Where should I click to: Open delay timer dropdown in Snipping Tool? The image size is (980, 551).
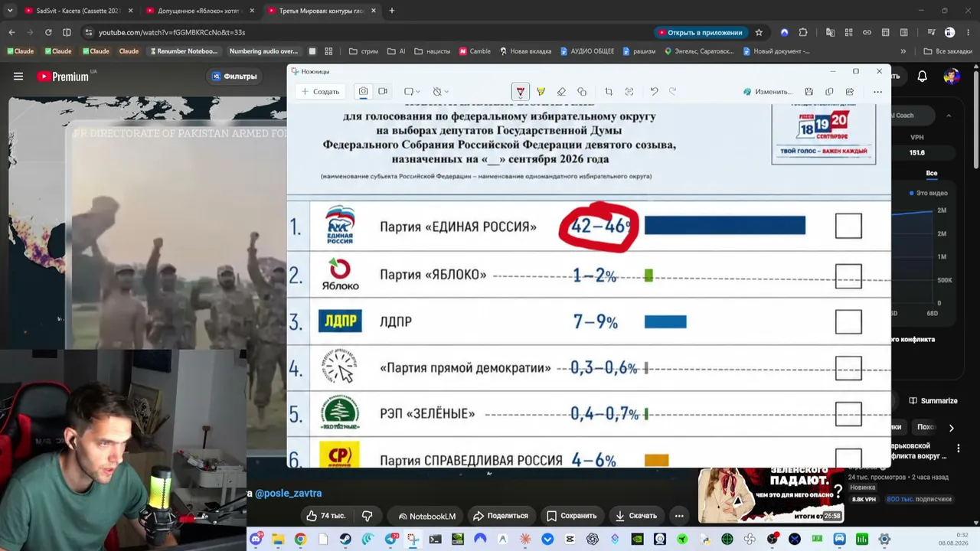pyautogui.click(x=440, y=92)
